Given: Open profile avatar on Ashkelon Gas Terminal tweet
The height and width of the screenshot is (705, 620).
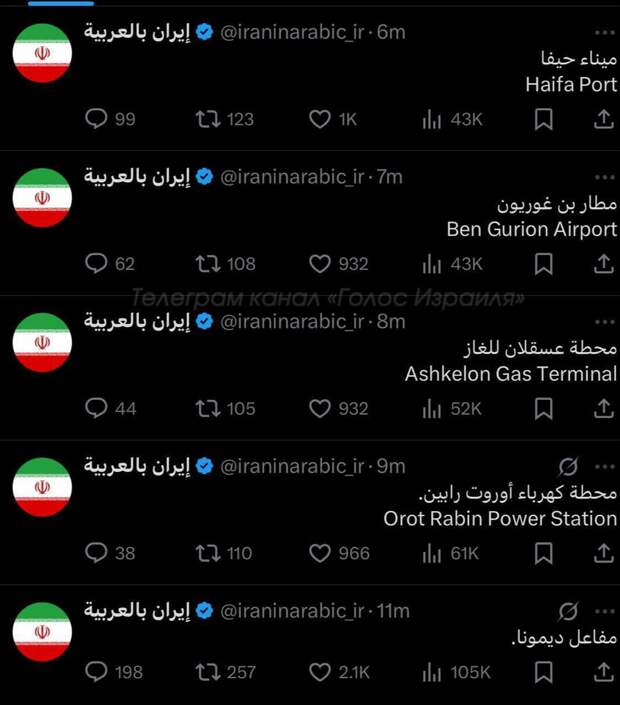Looking at the screenshot, I should click(42, 343).
